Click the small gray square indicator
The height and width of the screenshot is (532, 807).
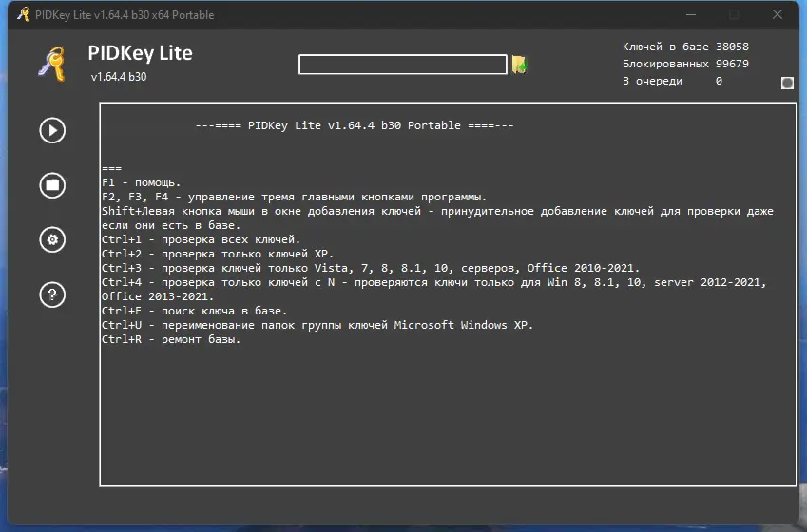tap(787, 83)
